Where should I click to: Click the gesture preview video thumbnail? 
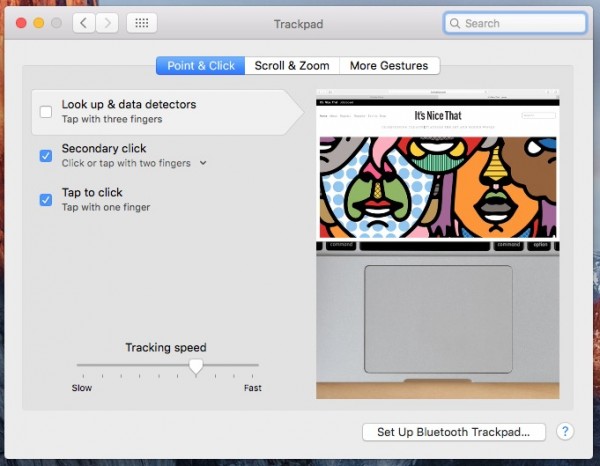coord(438,244)
